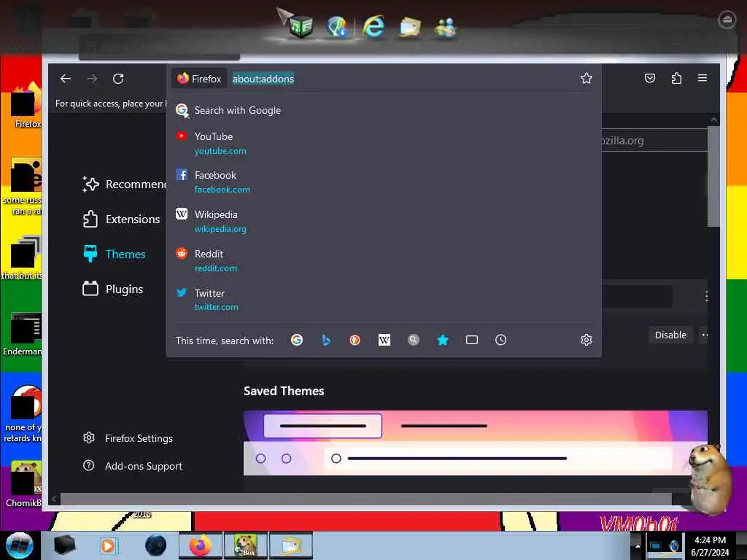Bookmark this page using the star icon
This screenshot has width=747, height=560.
pyautogui.click(x=586, y=78)
